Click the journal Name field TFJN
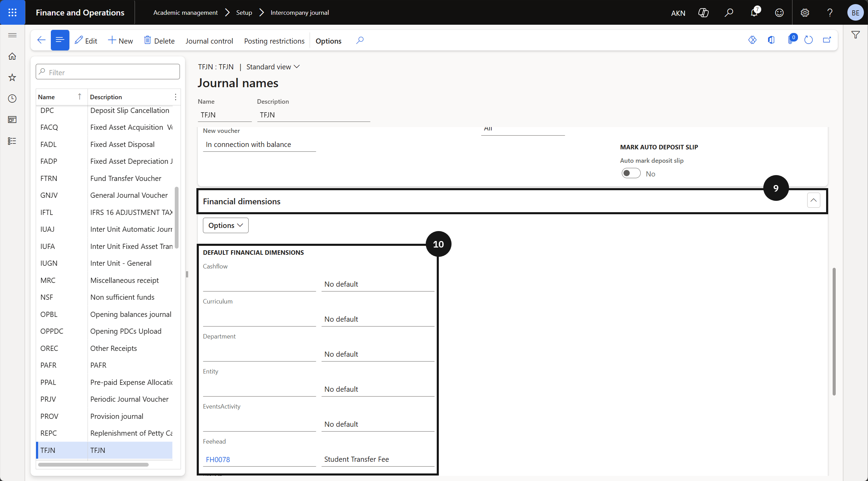The width and height of the screenshot is (868, 481). tap(225, 115)
